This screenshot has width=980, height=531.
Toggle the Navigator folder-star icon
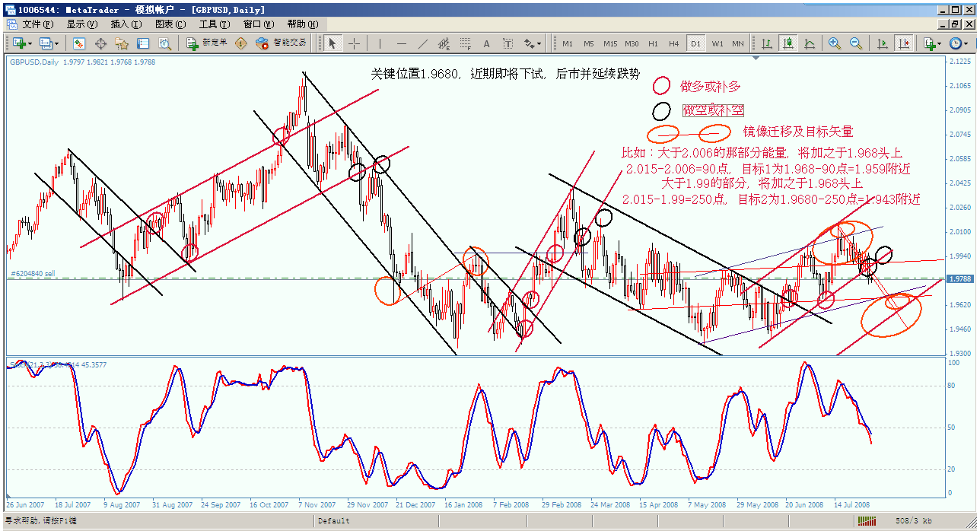122,43
